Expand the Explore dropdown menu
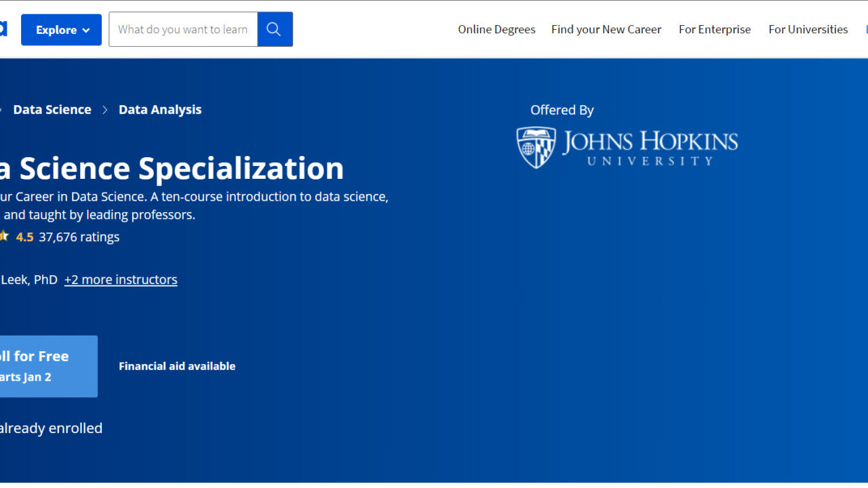 click(x=61, y=30)
